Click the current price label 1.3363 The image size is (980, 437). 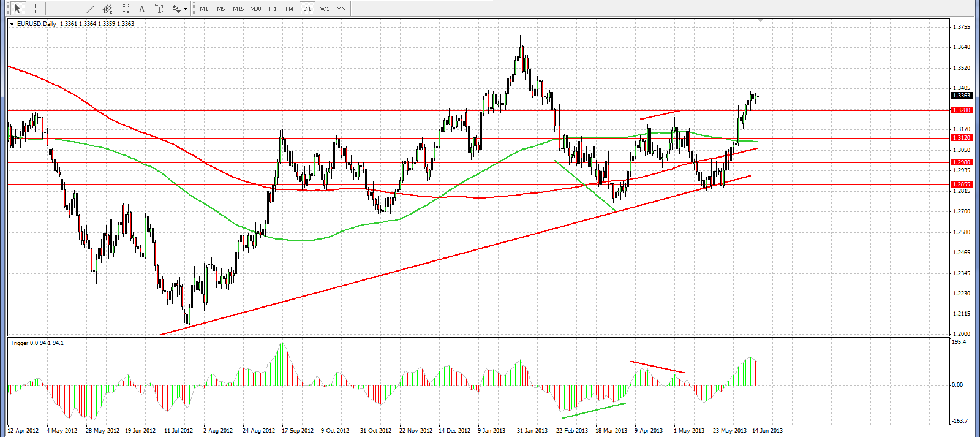click(961, 96)
